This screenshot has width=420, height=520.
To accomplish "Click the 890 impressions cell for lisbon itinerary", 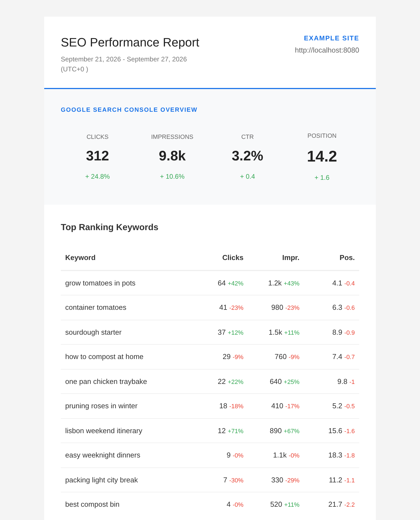I will tap(285, 431).
